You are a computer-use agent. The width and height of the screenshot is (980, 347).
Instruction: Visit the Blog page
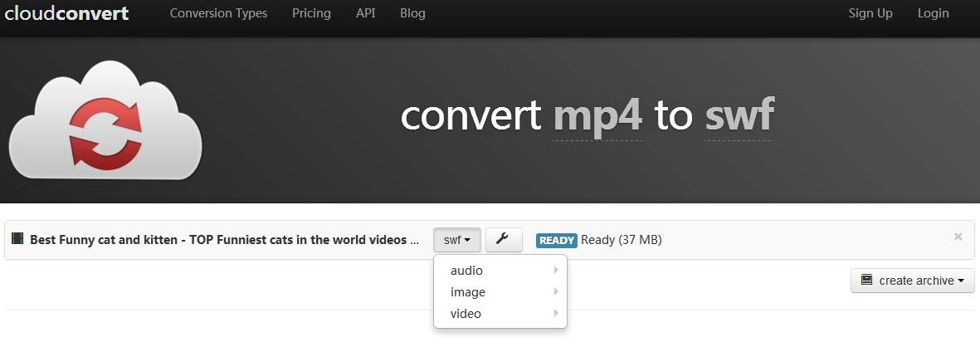(412, 13)
